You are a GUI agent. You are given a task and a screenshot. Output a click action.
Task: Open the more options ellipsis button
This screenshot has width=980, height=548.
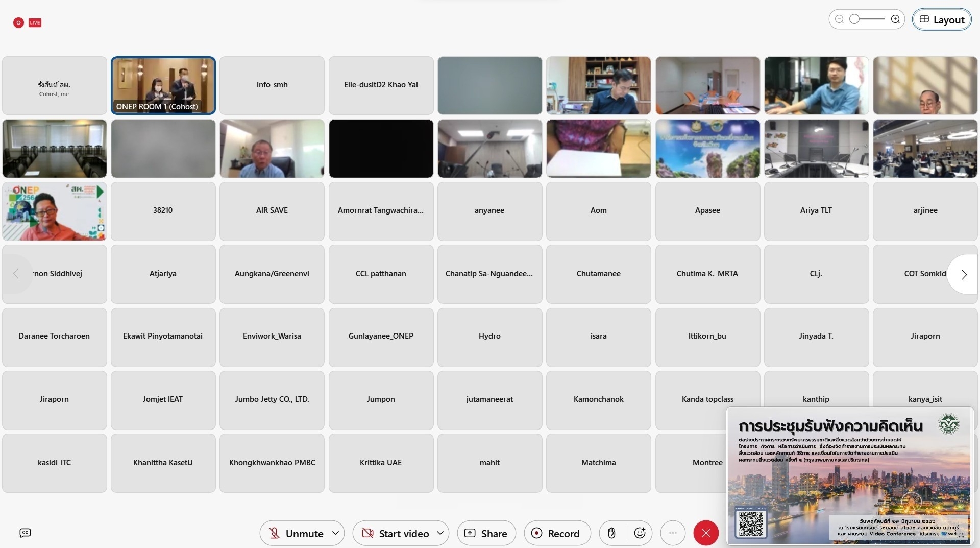[x=673, y=533]
